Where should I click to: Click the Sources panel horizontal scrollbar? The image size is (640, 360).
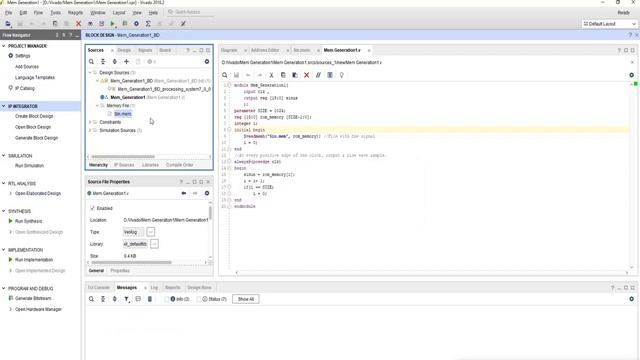123,157
